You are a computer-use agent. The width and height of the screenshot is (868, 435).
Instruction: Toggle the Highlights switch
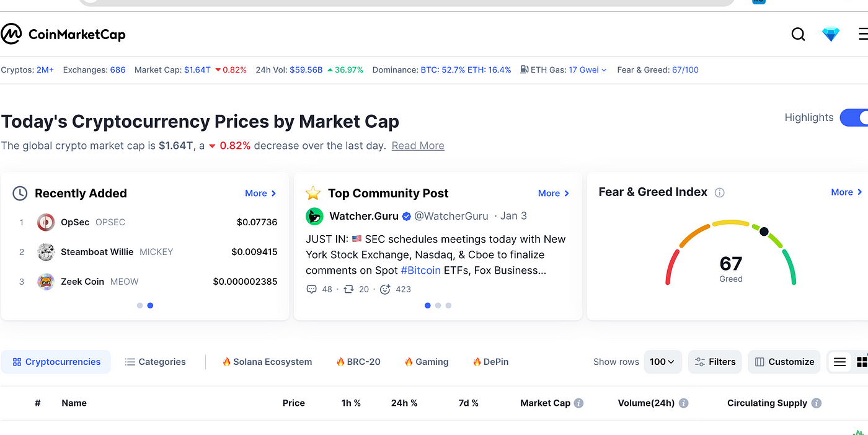tap(854, 117)
